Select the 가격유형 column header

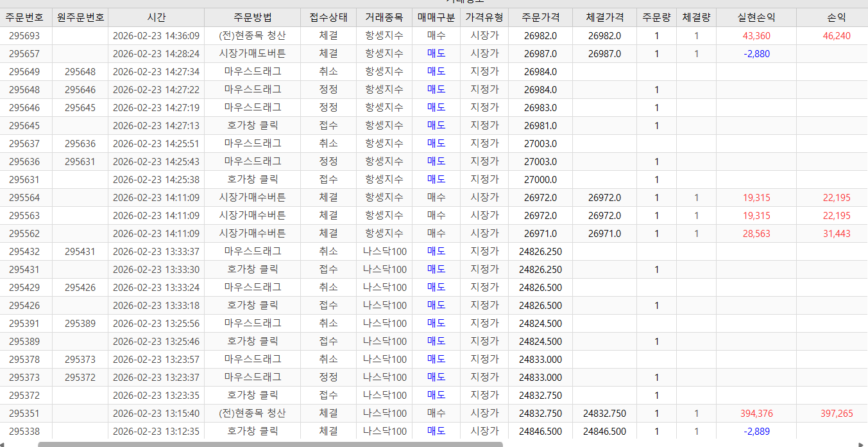(x=484, y=17)
